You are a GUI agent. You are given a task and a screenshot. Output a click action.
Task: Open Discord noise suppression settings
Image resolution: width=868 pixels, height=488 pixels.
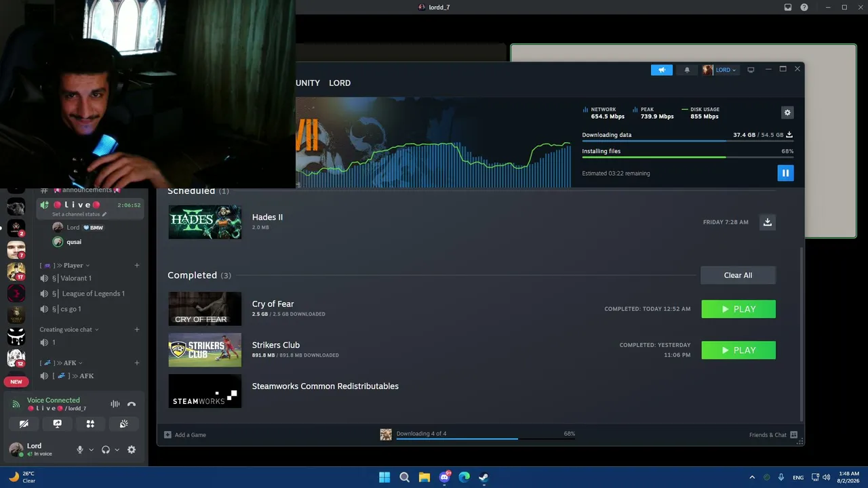pyautogui.click(x=115, y=404)
